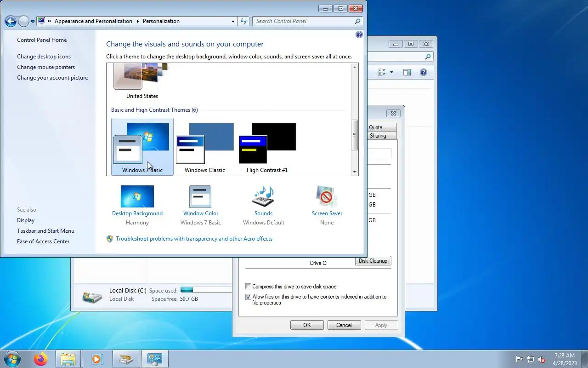Click Cancel in the disk properties dialog

click(344, 325)
